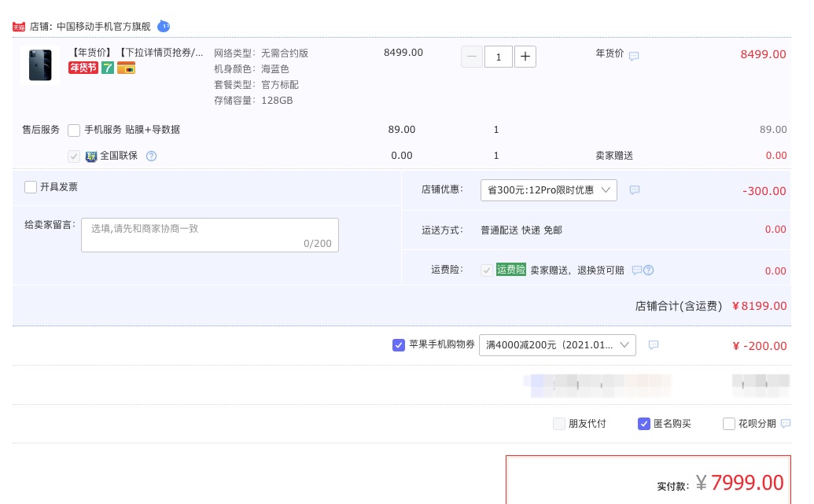Click the 存储容量 128GB text
Viewport: 814px width, 504px height.
[253, 100]
